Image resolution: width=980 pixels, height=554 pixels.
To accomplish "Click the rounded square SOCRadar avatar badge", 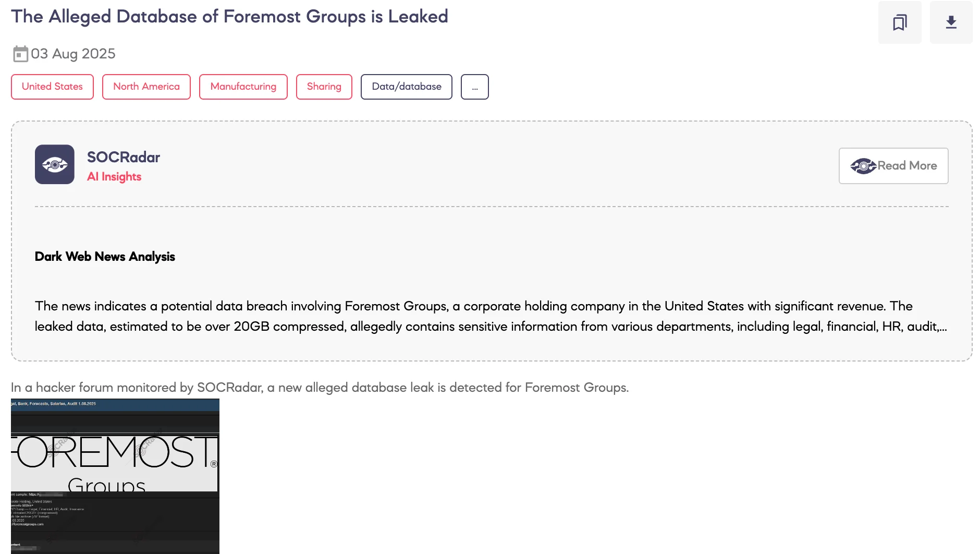I will (x=54, y=164).
